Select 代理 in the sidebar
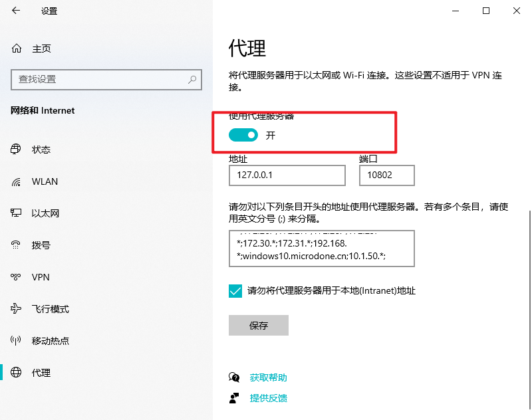 point(41,373)
